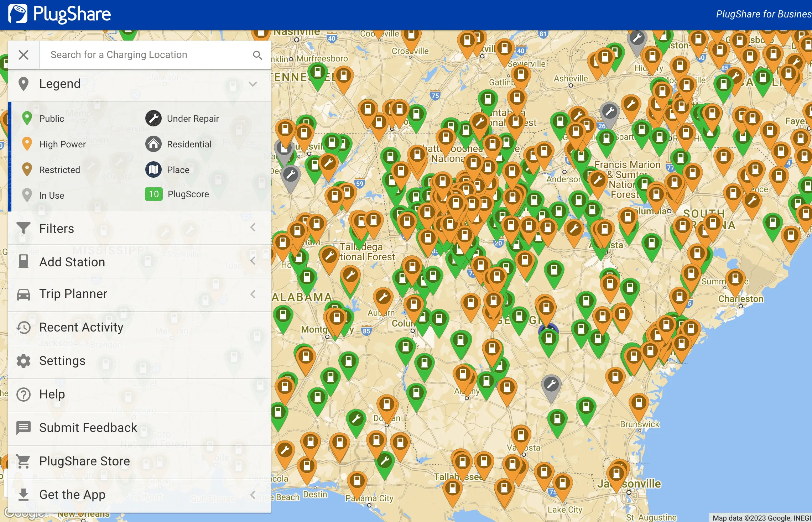Click the PlugScore legend label
Screen dimensions: 812x522
[x=188, y=194]
